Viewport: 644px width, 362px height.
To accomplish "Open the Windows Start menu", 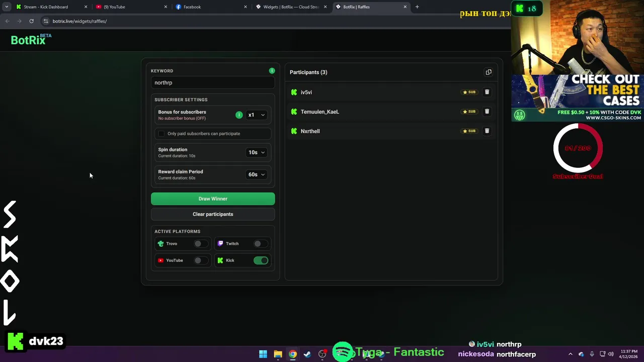I will 263,354.
